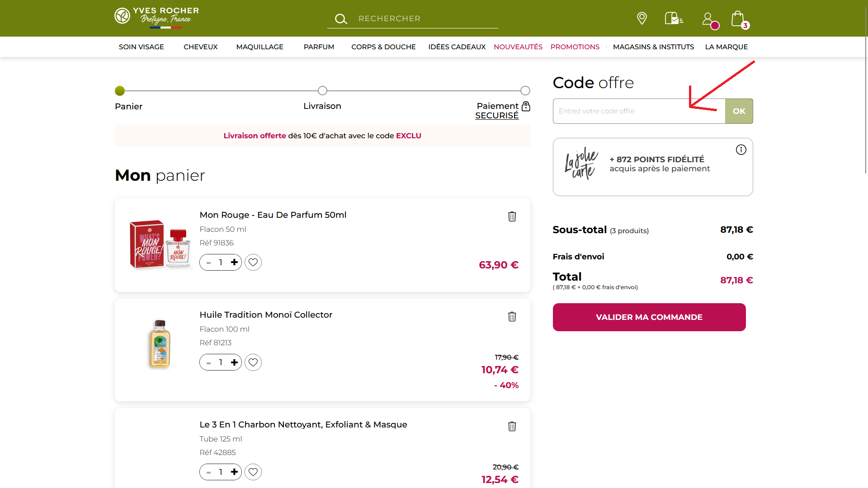Open the CORPS & DOUCHE menu
The width and height of the screenshot is (868, 488).
click(384, 47)
